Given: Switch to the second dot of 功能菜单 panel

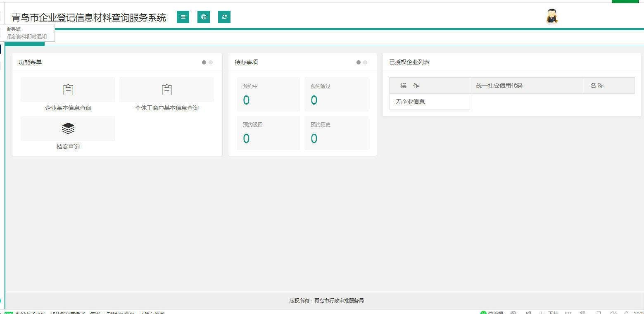Looking at the screenshot, I should point(211,62).
